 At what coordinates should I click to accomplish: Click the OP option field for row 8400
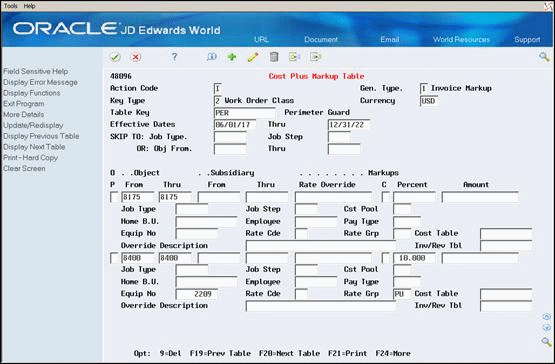(x=114, y=258)
